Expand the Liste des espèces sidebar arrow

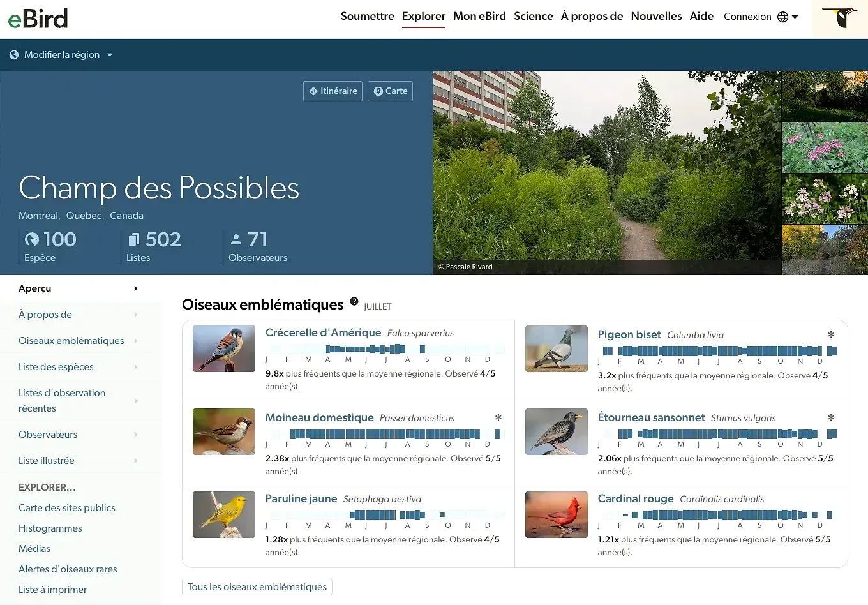click(136, 367)
